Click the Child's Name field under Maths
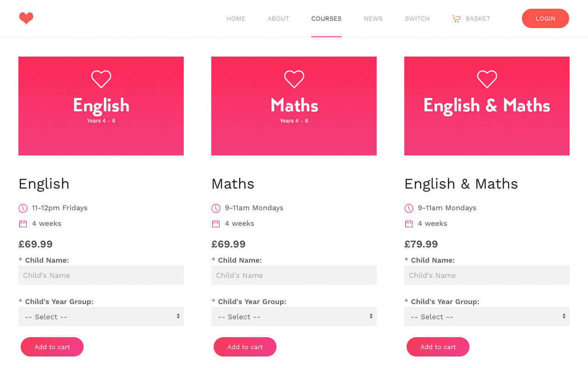Viewport: 588px width, 368px height. point(294,275)
